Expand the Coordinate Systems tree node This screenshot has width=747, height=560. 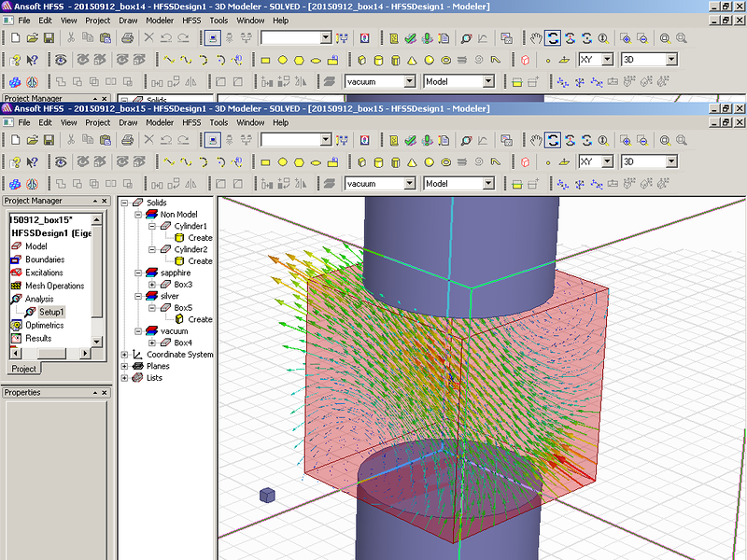coord(125,355)
